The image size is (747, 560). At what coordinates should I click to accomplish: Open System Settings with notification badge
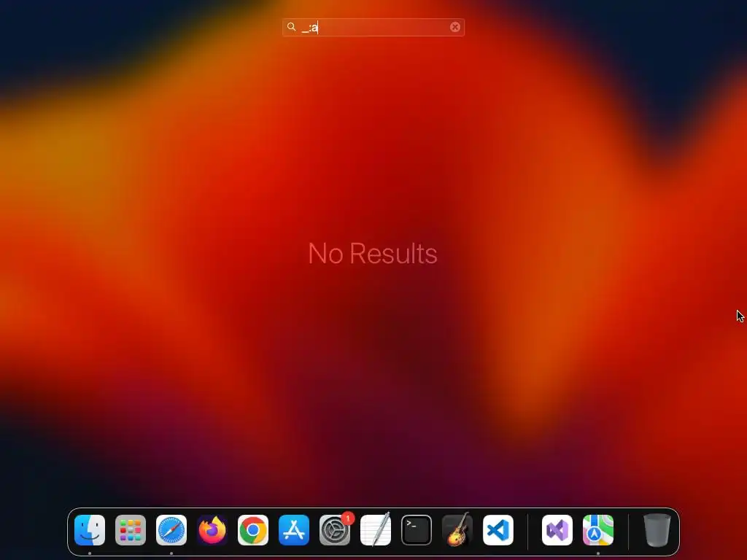(x=335, y=530)
